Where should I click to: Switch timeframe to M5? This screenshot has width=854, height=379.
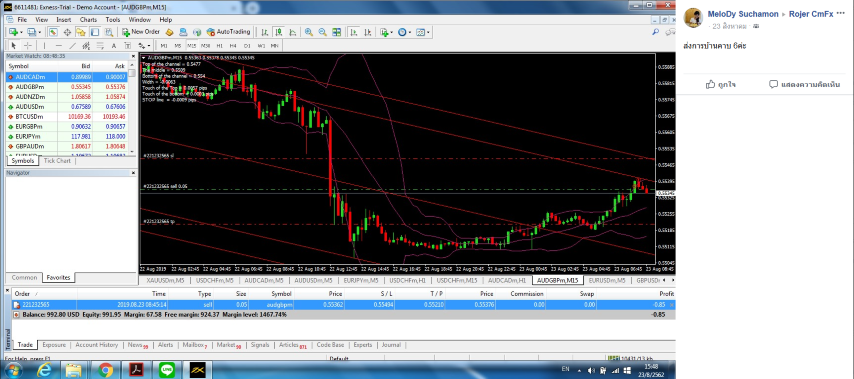(178, 46)
